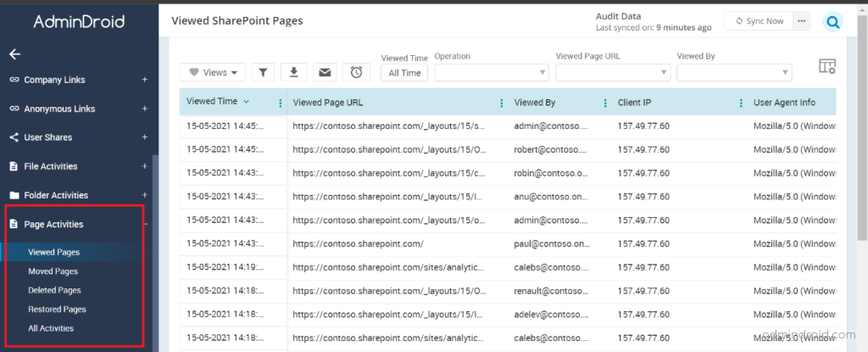This screenshot has height=352, width=868.
Task: Click the robert@contoso viewed by cell
Action: [551, 149]
